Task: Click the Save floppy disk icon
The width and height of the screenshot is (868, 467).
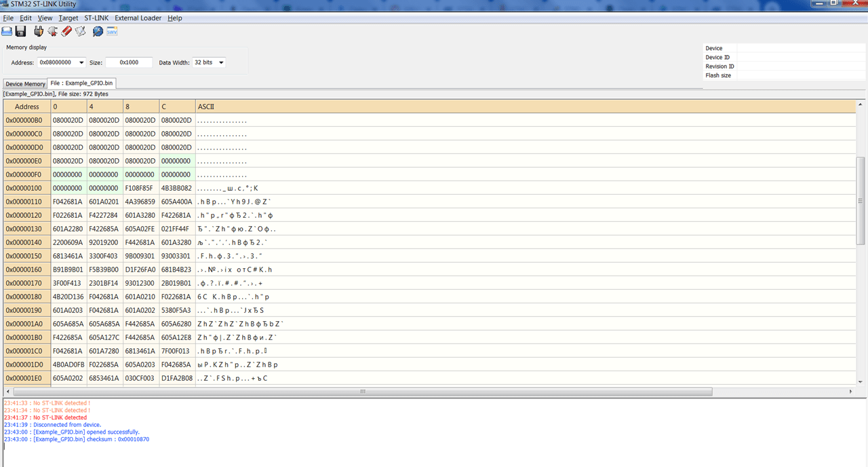Action: click(x=20, y=31)
